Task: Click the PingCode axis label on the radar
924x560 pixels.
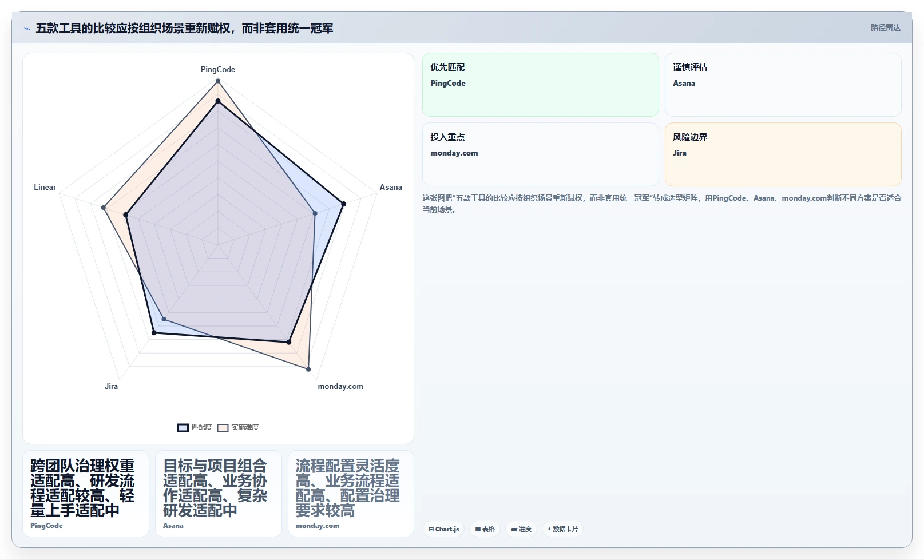Action: click(x=218, y=69)
